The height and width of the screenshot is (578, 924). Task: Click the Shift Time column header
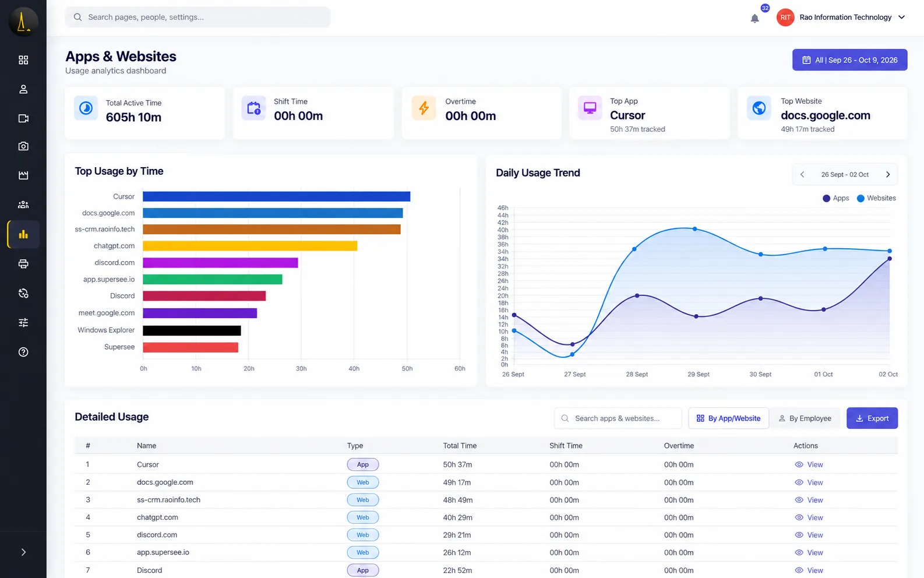click(x=566, y=446)
